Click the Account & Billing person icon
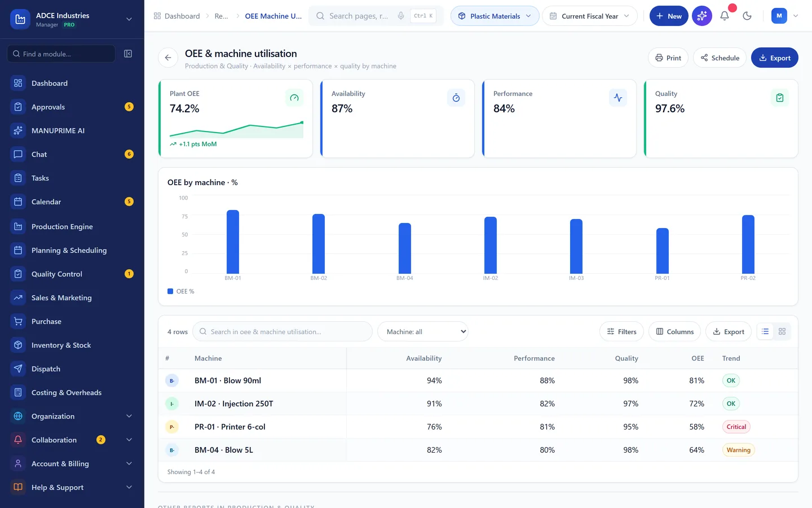Viewport: 812px width, 508px height. coord(18,463)
